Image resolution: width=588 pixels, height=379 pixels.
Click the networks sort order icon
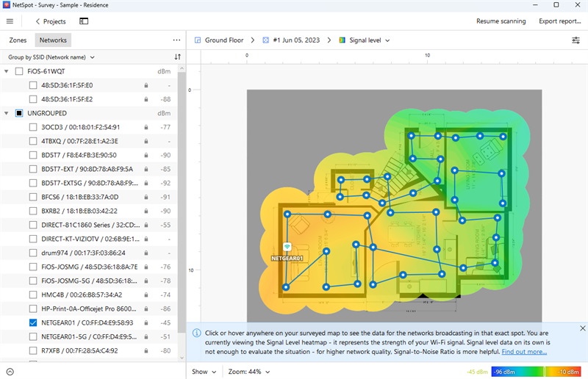coord(177,57)
